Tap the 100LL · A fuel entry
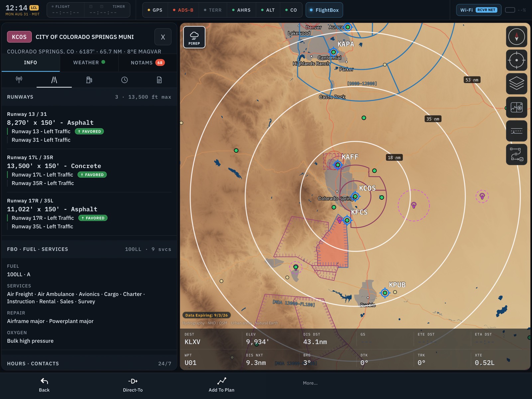The height and width of the screenshot is (399, 532). point(19,274)
